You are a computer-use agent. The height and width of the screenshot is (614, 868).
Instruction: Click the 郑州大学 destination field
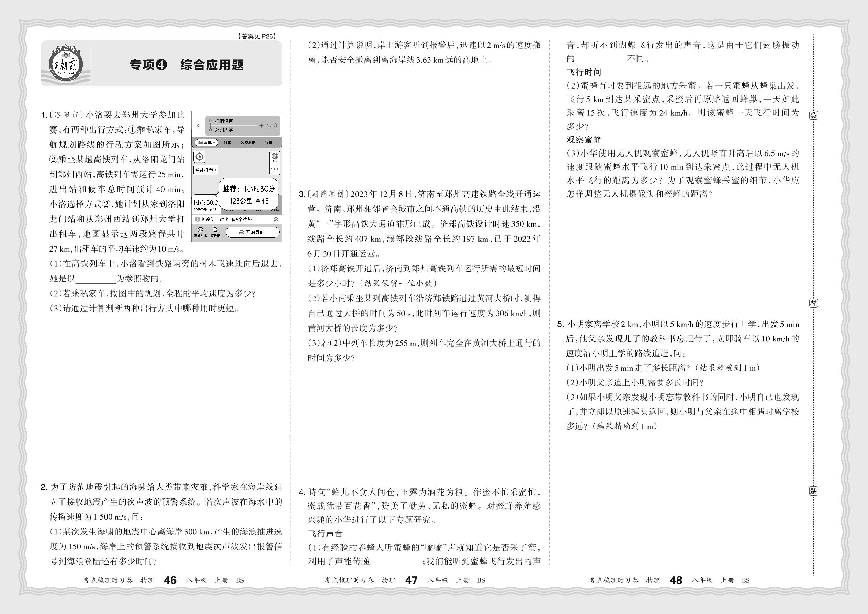coord(224,130)
